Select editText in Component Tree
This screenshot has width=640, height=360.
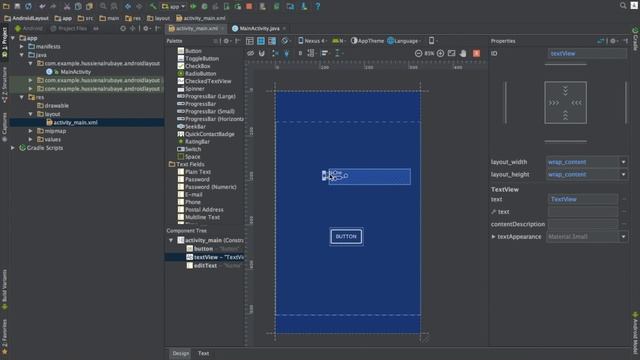205,266
